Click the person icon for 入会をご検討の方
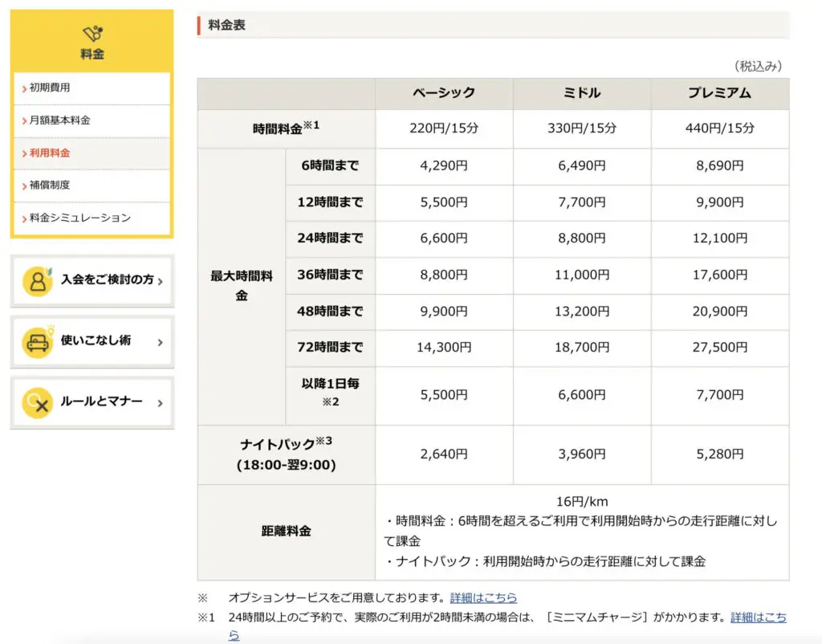Image resolution: width=822 pixels, height=644 pixels. click(x=37, y=280)
